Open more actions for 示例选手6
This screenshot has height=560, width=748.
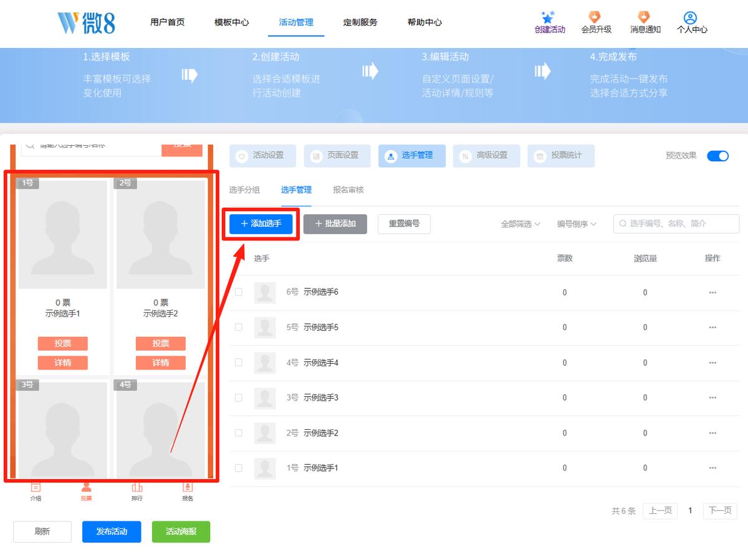point(712,292)
